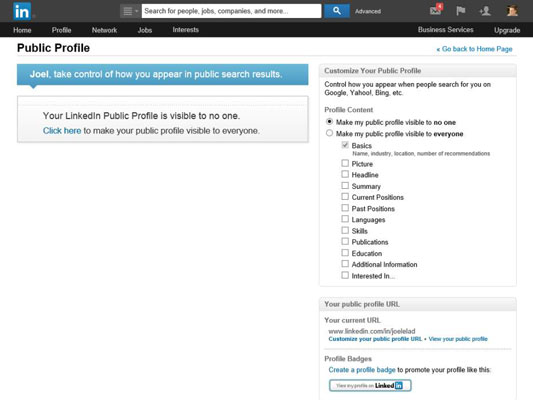Screen dimensions: 533x400
Task: Click the blue search magnifier button
Action: tap(337, 11)
